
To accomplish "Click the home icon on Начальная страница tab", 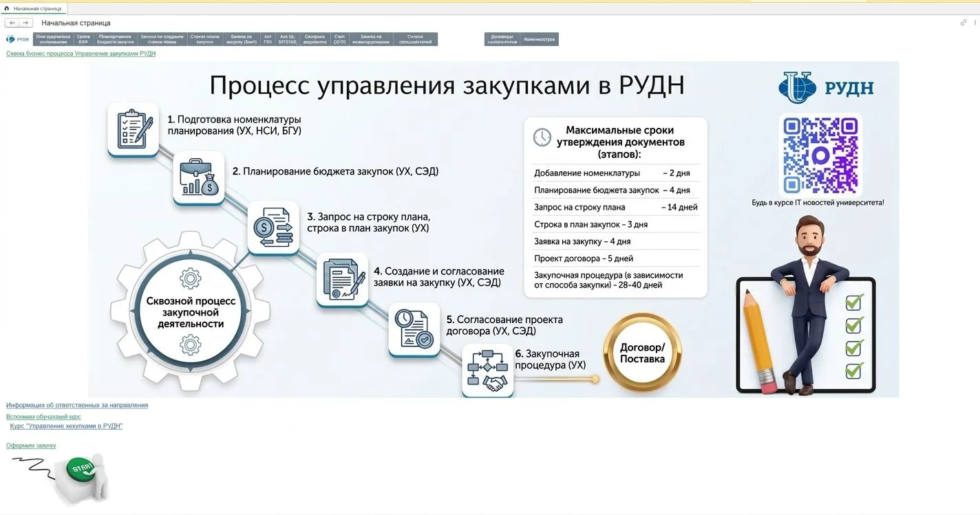I will click(7, 8).
